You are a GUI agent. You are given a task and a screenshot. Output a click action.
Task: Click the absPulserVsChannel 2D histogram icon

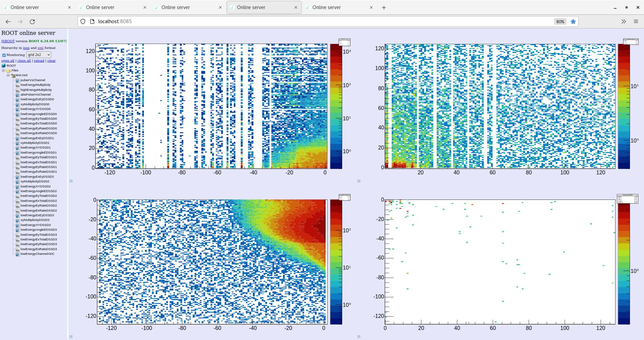[x=17, y=95]
